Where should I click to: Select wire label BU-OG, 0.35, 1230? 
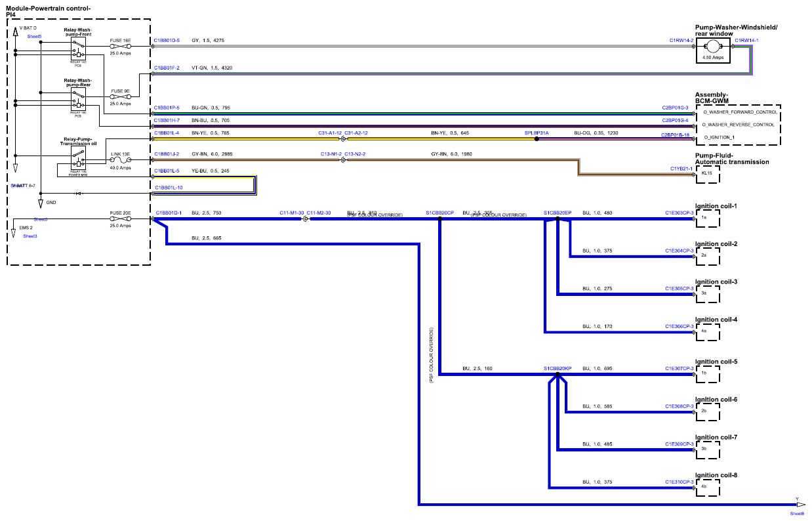coord(596,133)
